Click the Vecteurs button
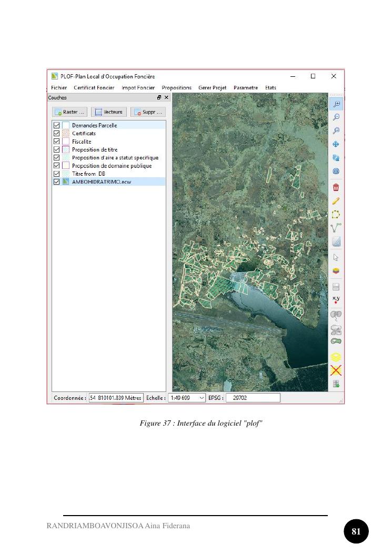This screenshot has width=392, height=554. (x=108, y=112)
